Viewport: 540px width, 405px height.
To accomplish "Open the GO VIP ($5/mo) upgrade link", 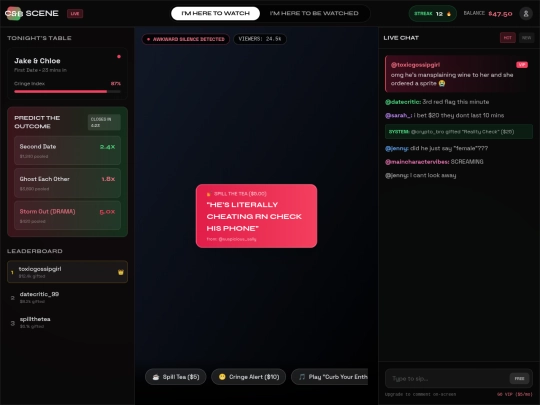I will pyautogui.click(x=515, y=394).
